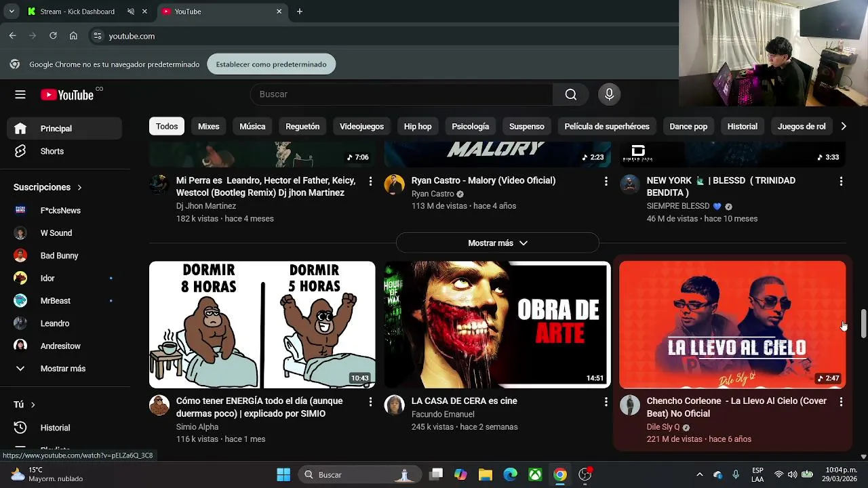
Task: Select the Psicología filter chip
Action: [x=471, y=127]
